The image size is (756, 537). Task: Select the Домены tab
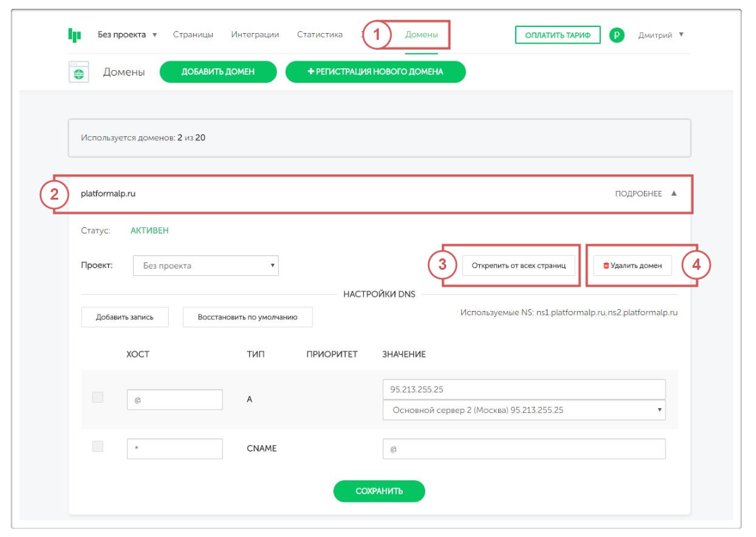pyautogui.click(x=421, y=35)
